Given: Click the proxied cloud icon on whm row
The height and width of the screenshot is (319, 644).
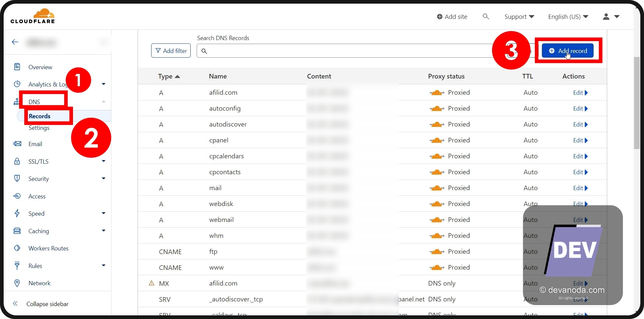Looking at the screenshot, I should [437, 236].
